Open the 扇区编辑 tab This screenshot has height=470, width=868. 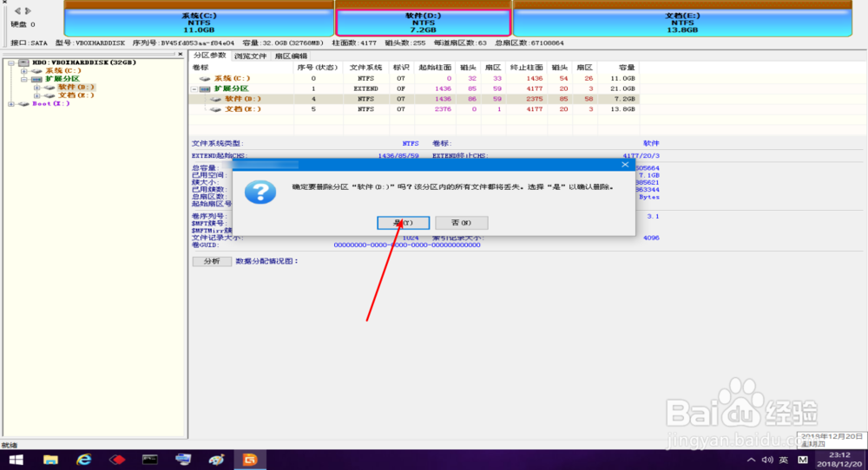[x=291, y=55]
